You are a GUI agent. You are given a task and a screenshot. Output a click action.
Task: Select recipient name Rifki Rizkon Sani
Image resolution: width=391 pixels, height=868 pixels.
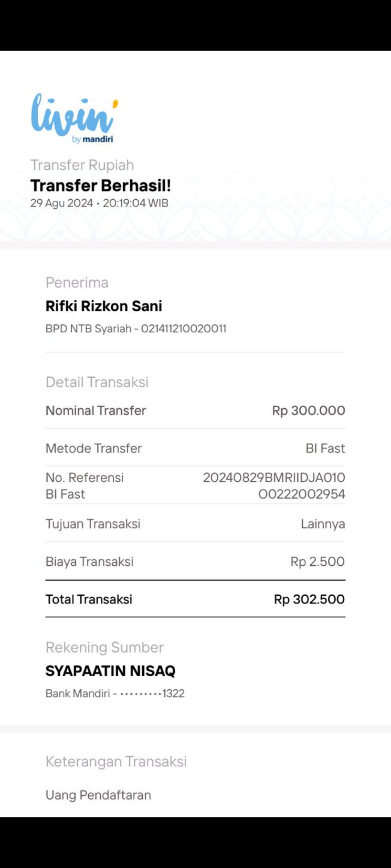click(104, 306)
